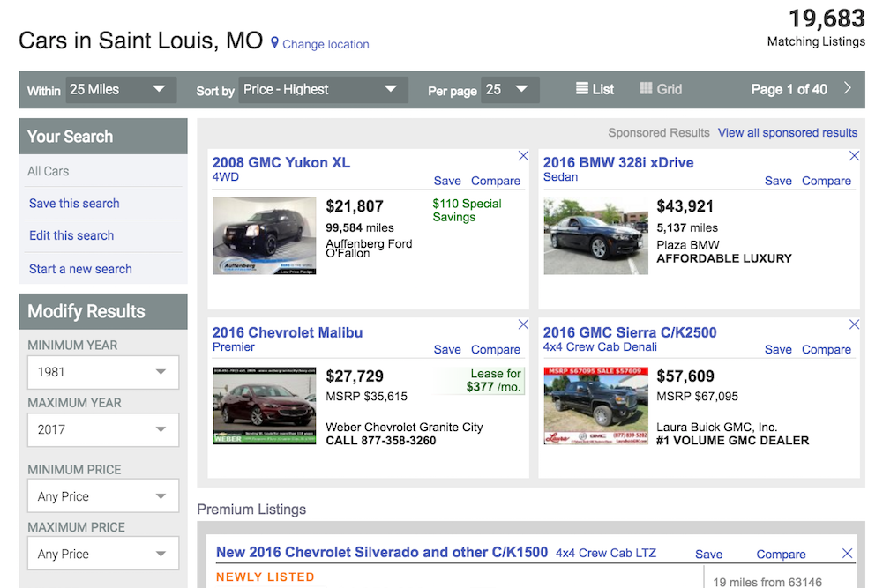Compare the 2016 Chevrolet Malibu listing

pyautogui.click(x=496, y=349)
